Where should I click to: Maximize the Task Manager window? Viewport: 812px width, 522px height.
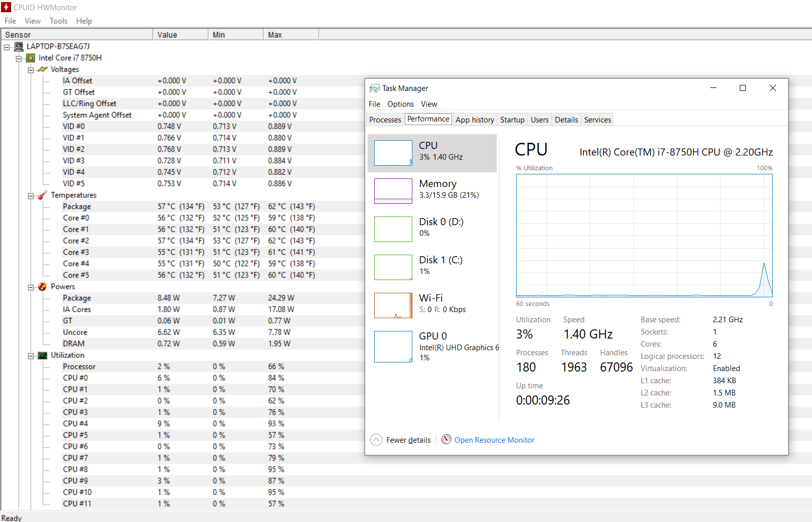click(743, 88)
